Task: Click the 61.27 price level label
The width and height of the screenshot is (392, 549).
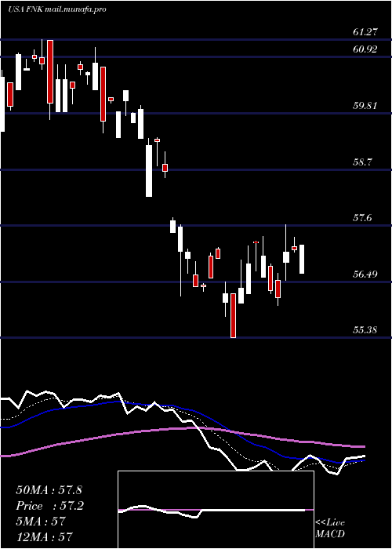Action: [365, 32]
